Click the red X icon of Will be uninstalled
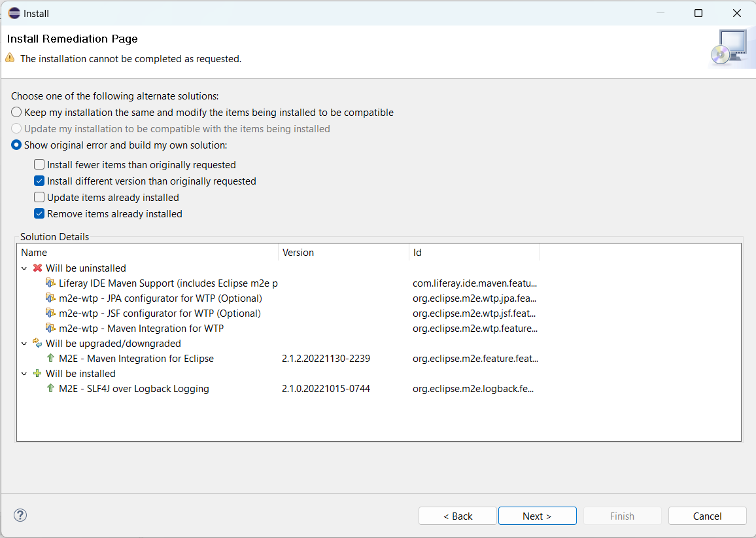Image resolution: width=756 pixels, height=538 pixels. click(38, 268)
